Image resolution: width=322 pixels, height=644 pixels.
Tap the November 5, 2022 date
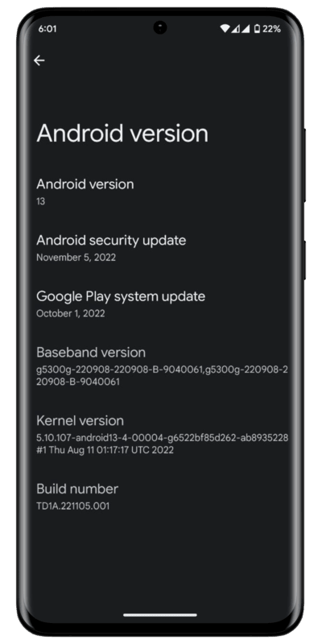click(76, 258)
